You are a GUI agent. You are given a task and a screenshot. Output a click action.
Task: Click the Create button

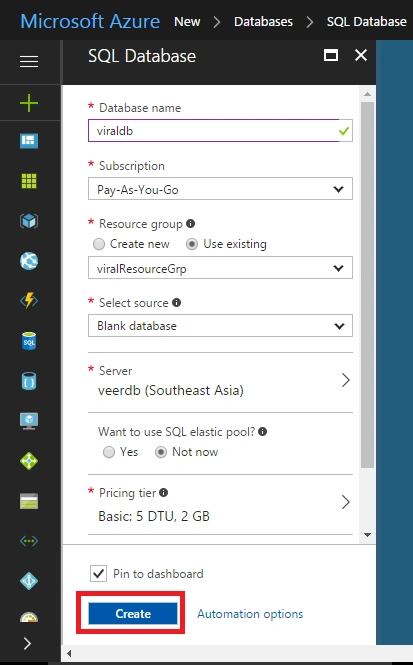(133, 614)
